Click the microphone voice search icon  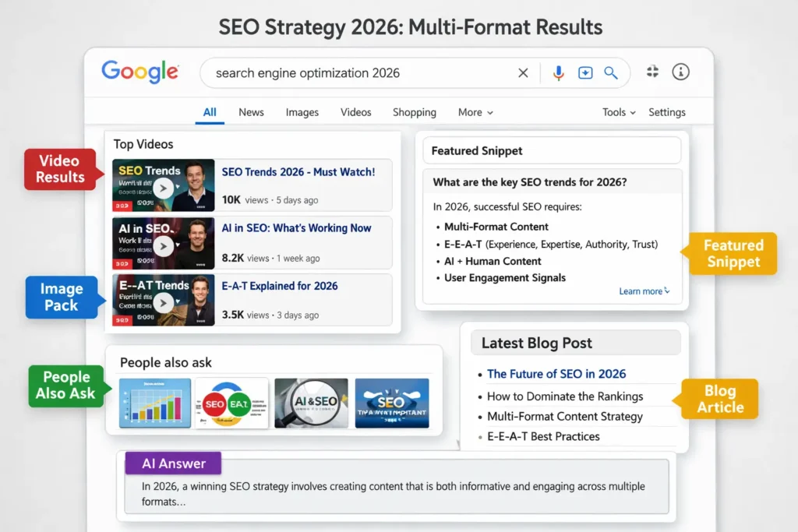tap(559, 72)
